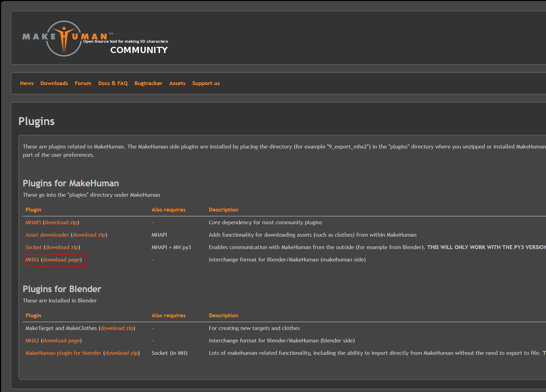Click the Plugins for MakeHuman heading

[71, 183]
